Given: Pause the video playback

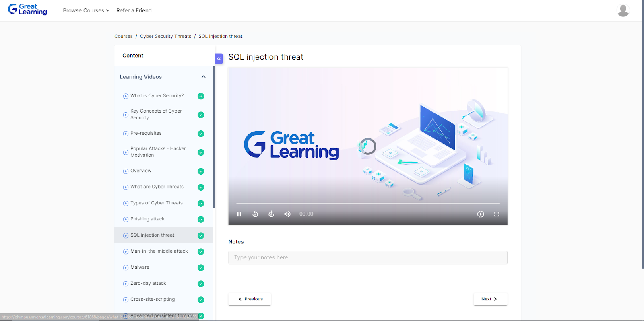Looking at the screenshot, I should (x=239, y=214).
